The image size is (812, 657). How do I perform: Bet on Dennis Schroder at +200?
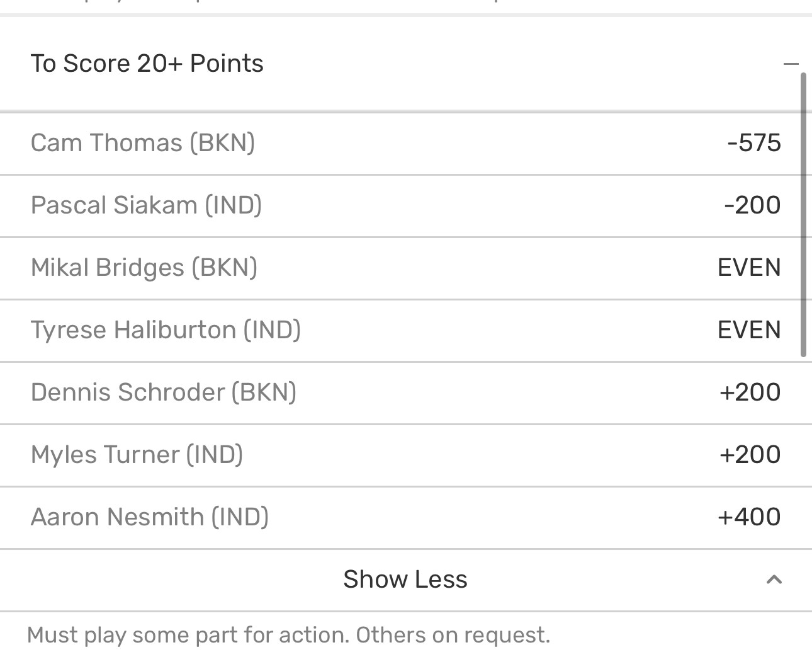coord(750,392)
